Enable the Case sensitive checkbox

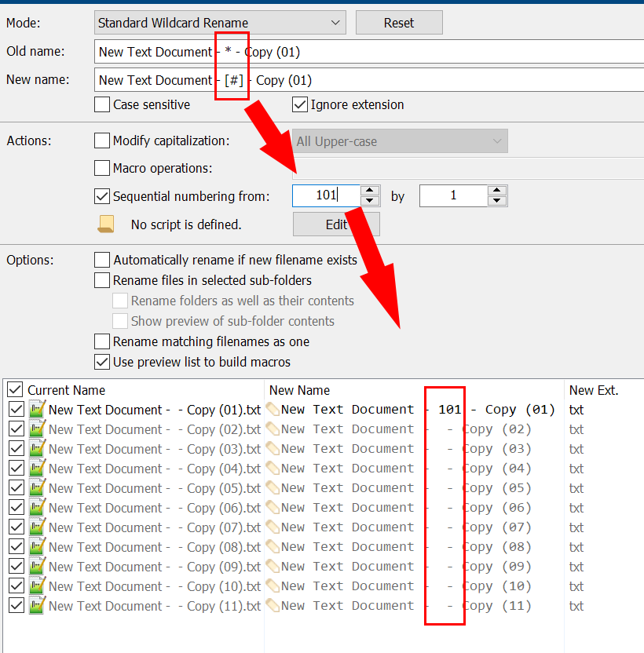tap(102, 104)
